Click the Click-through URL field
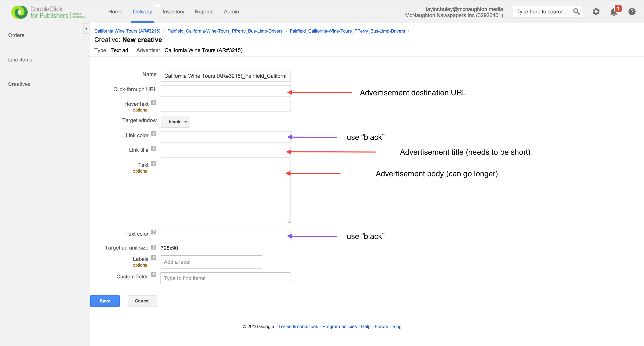Screen dimensions: 644x346 point(226,91)
